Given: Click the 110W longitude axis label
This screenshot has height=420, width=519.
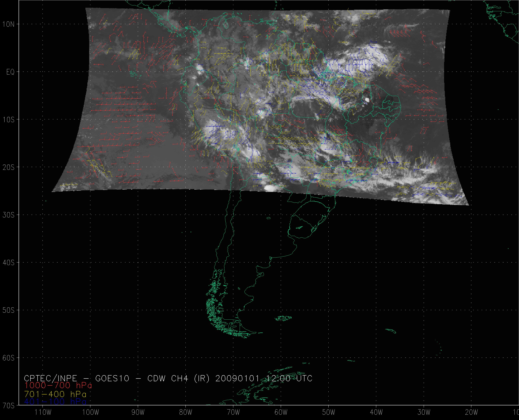Looking at the screenshot, I should [x=43, y=412].
